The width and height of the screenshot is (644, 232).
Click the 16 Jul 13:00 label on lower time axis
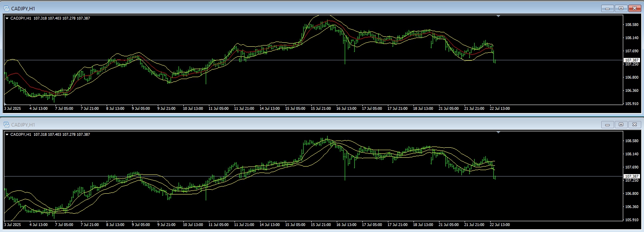click(x=346, y=225)
